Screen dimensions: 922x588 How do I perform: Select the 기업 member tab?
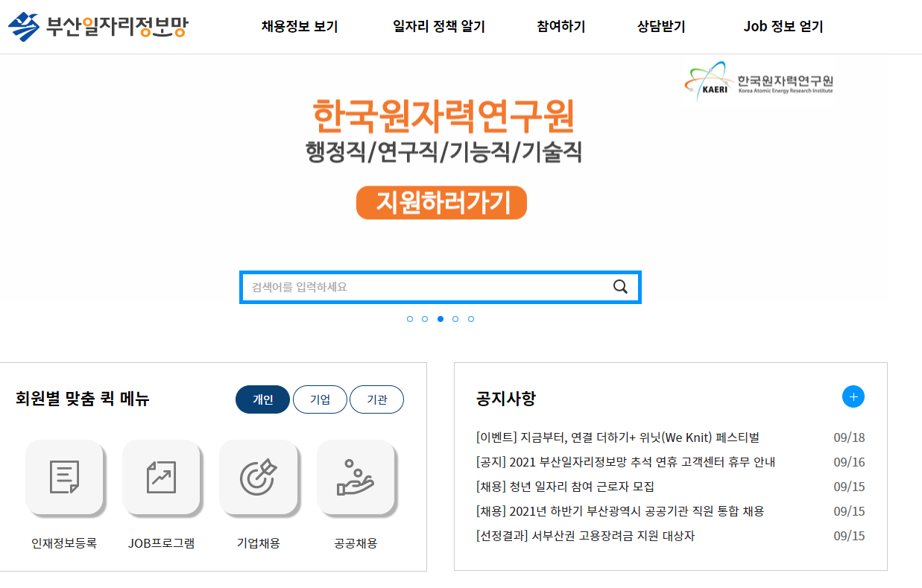(x=320, y=399)
